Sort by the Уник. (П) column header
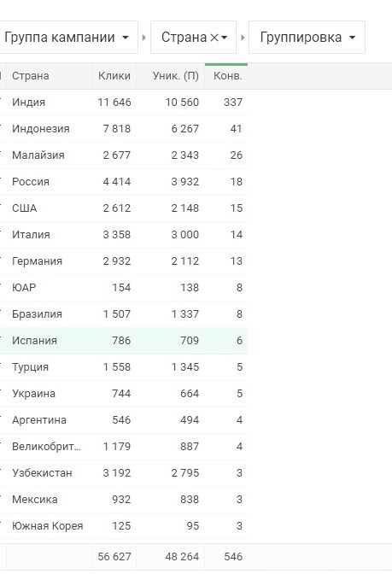The image size is (392, 574). [176, 76]
